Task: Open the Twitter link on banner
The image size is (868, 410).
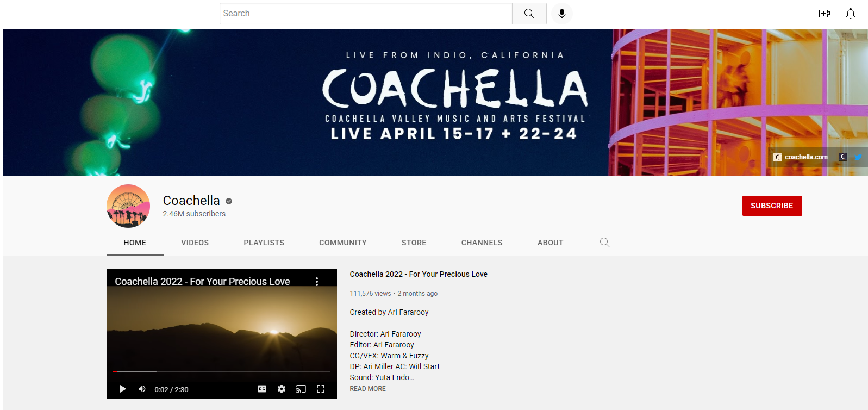Action: [858, 157]
